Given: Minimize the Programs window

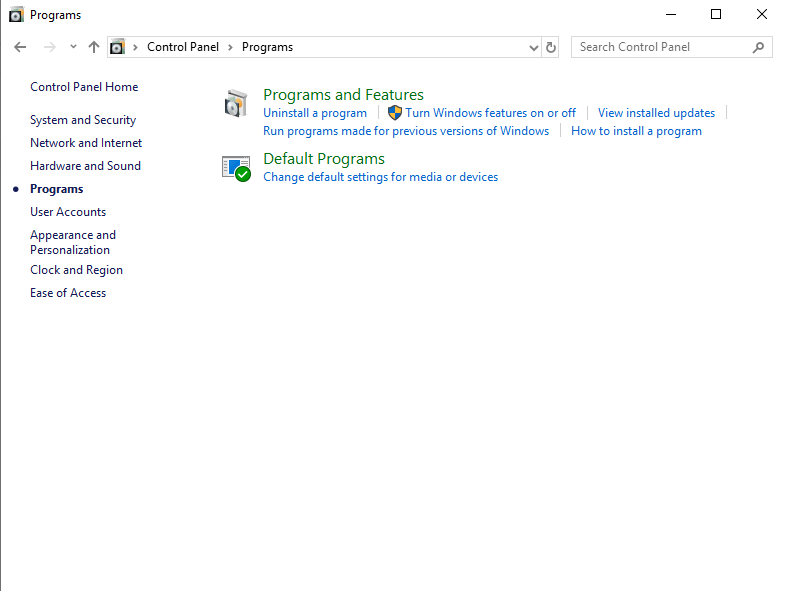Looking at the screenshot, I should tap(671, 15).
